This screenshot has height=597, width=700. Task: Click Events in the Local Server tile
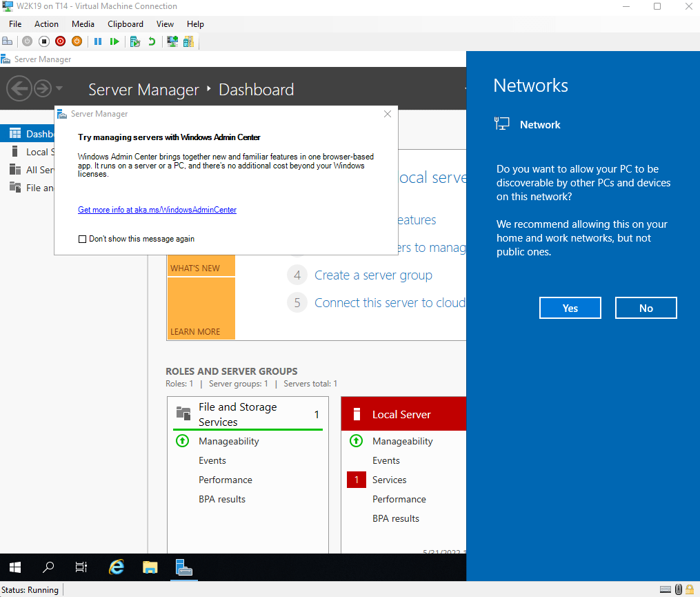pos(386,460)
